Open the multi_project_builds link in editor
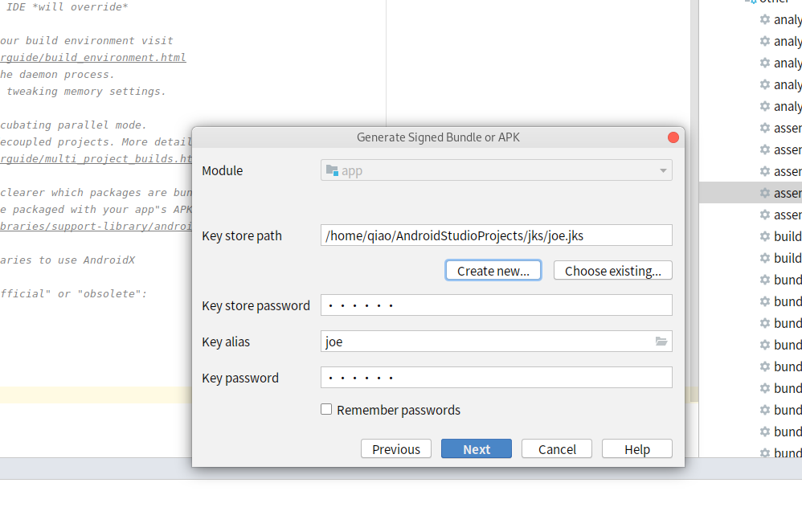Image resolution: width=802 pixels, height=532 pixels. (x=96, y=158)
